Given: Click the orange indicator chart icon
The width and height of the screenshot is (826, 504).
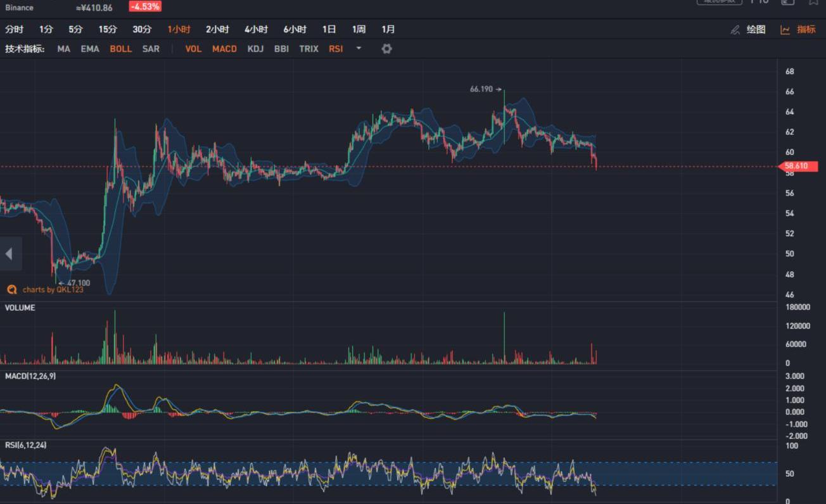Looking at the screenshot, I should [x=785, y=30].
